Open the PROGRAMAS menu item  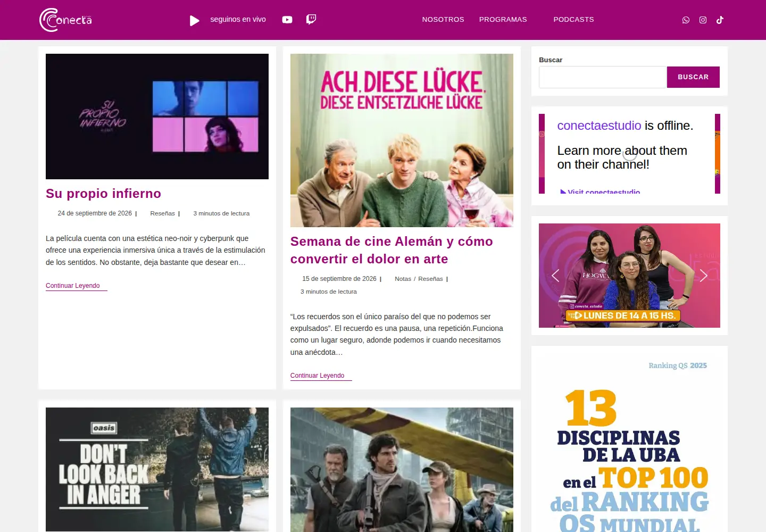coord(503,20)
